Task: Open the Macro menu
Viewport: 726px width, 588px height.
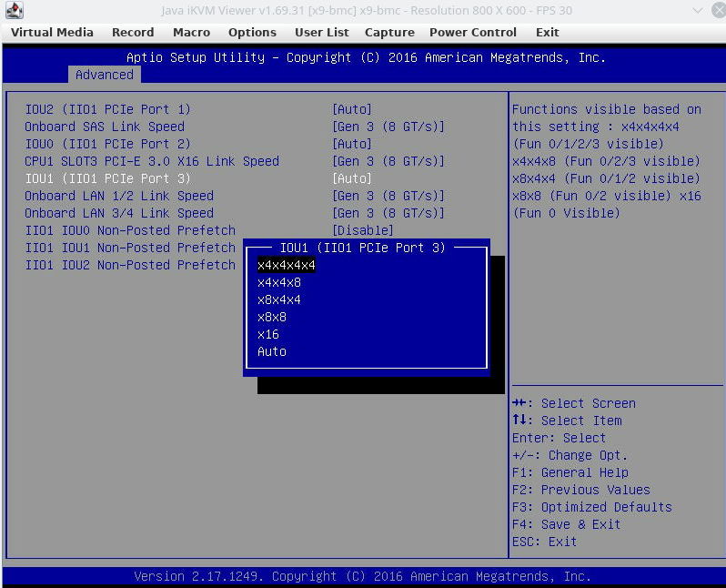Action: (x=191, y=33)
